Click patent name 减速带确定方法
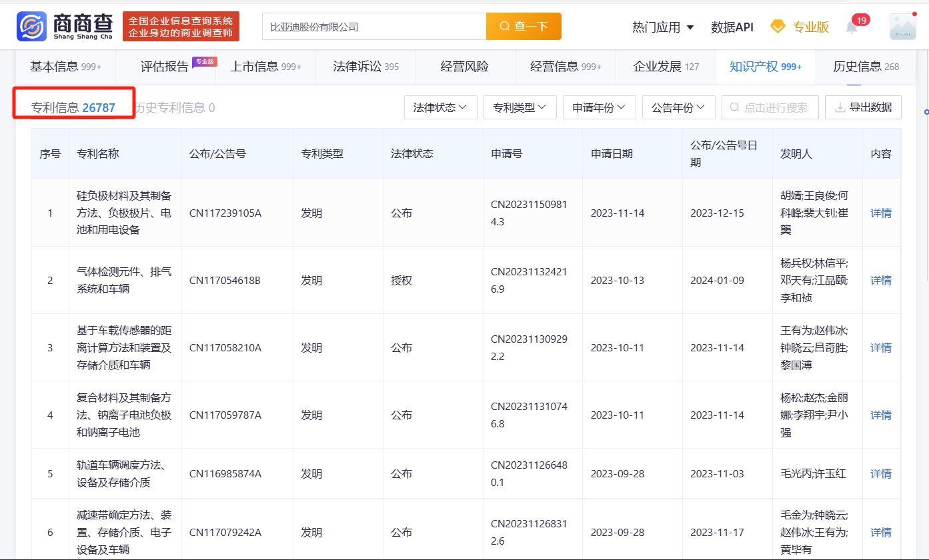Image resolution: width=929 pixels, height=560 pixels. (124, 532)
